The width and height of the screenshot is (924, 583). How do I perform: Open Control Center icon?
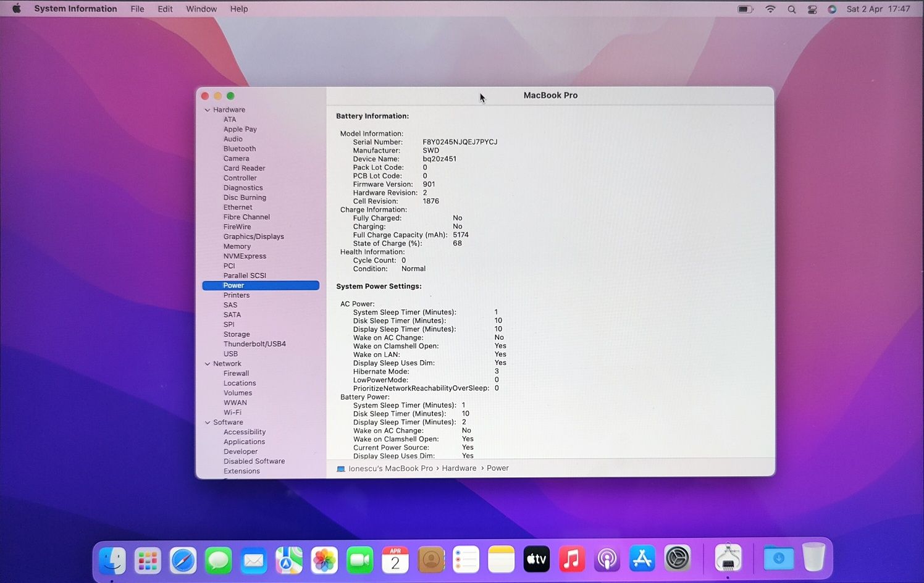tap(812, 9)
